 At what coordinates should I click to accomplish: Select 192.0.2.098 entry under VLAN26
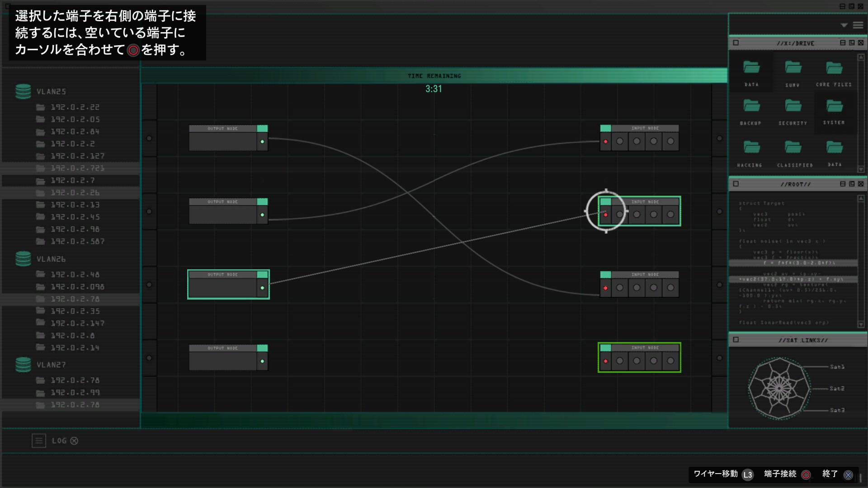pyautogui.click(x=77, y=287)
